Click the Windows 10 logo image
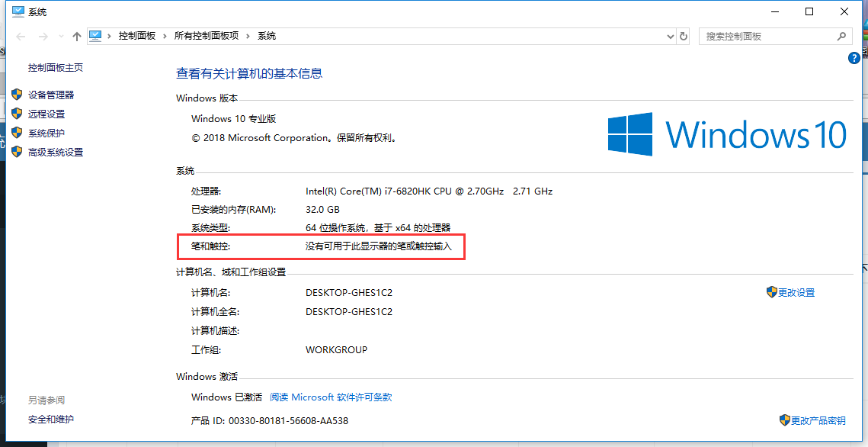 (727, 134)
